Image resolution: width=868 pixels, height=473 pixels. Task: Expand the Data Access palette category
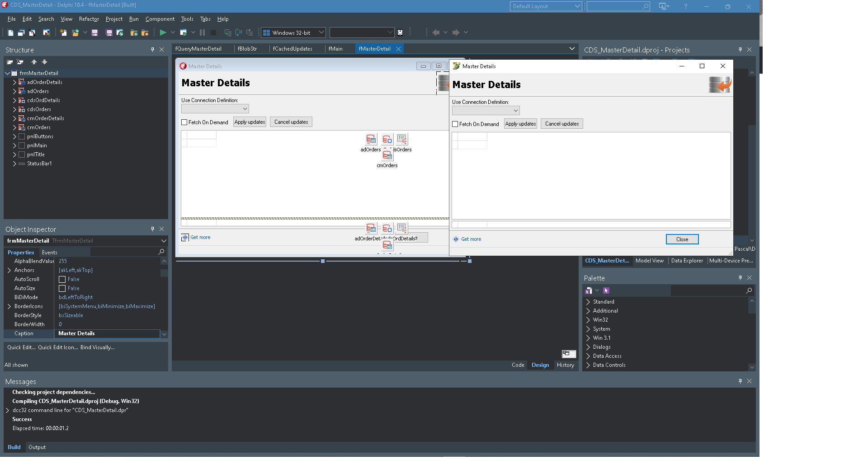click(588, 356)
